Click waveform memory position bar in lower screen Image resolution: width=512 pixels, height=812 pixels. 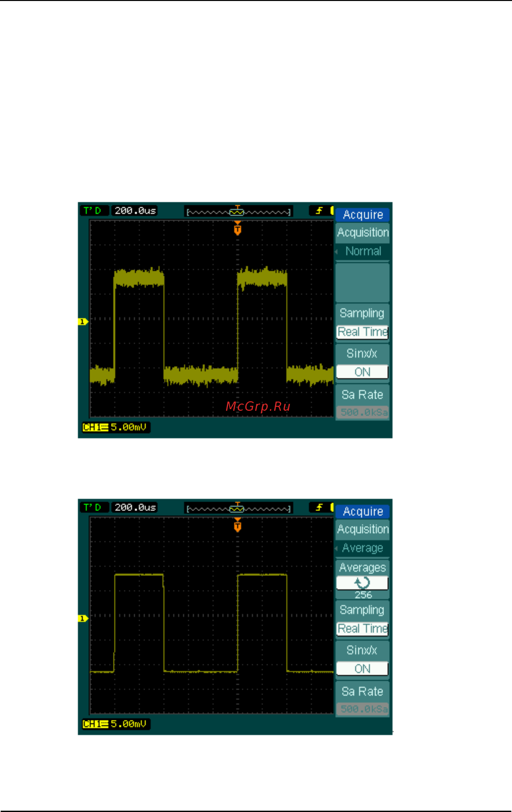pyautogui.click(x=239, y=508)
